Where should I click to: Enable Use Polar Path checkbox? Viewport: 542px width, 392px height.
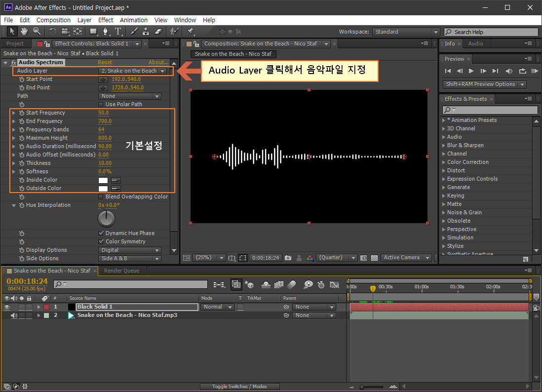click(x=101, y=104)
